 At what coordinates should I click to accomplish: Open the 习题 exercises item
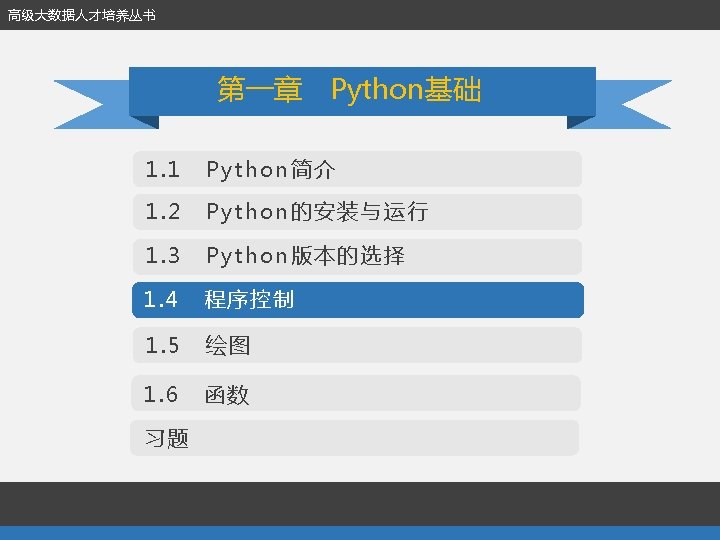click(x=354, y=438)
